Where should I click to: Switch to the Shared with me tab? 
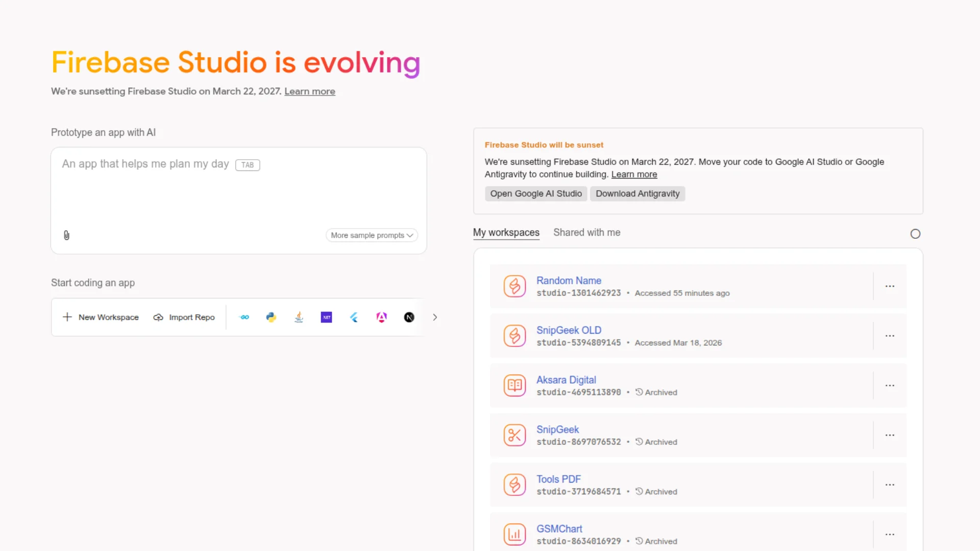point(586,232)
